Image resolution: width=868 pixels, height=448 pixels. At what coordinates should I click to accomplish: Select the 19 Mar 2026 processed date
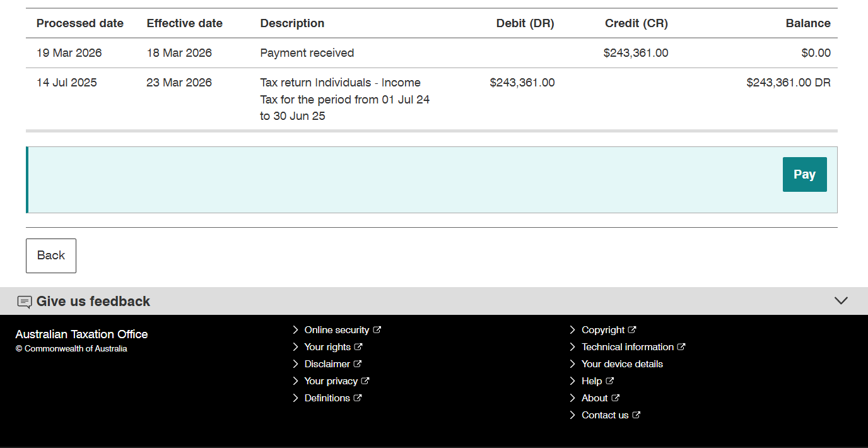tap(69, 53)
